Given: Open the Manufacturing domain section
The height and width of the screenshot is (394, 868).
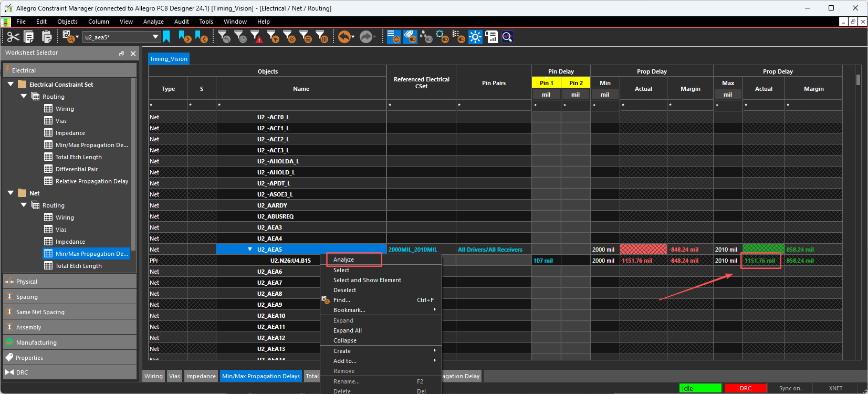Looking at the screenshot, I should click(36, 343).
